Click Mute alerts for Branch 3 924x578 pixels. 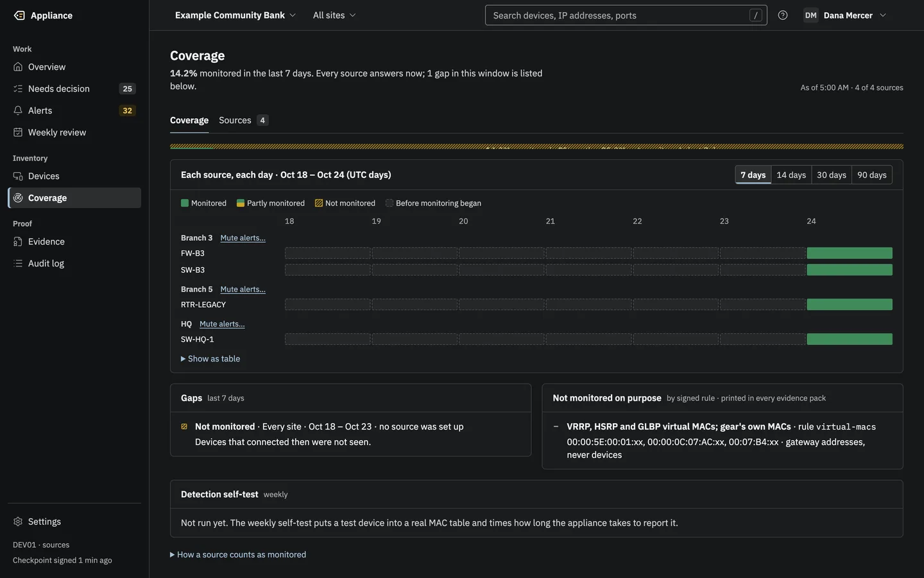tap(243, 238)
